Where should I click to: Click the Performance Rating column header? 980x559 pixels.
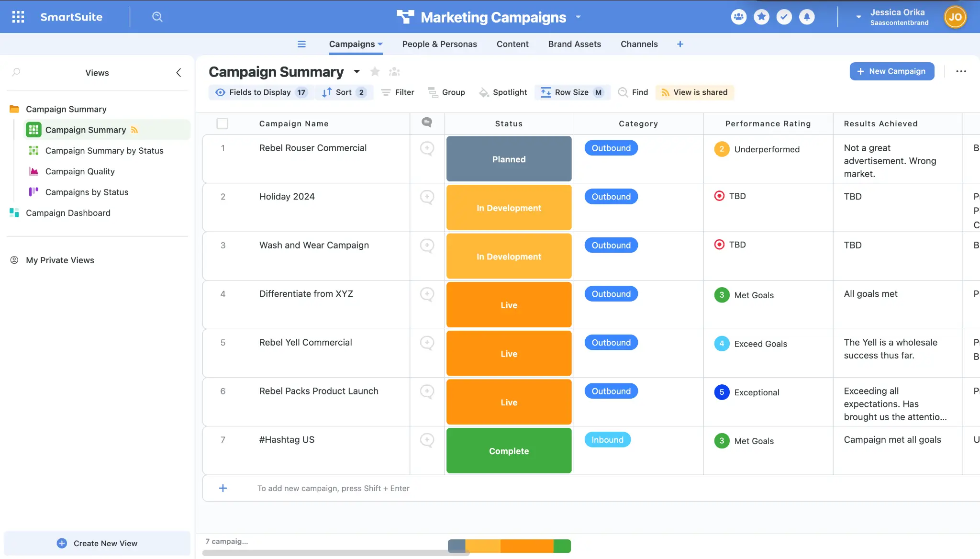768,123
